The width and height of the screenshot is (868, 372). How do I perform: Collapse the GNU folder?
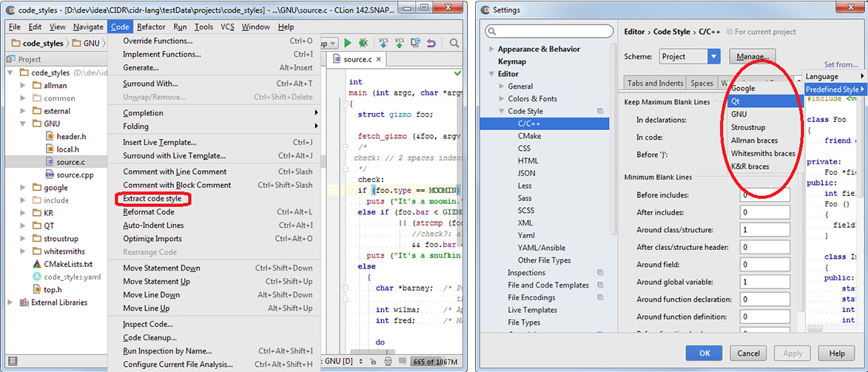click(23, 124)
